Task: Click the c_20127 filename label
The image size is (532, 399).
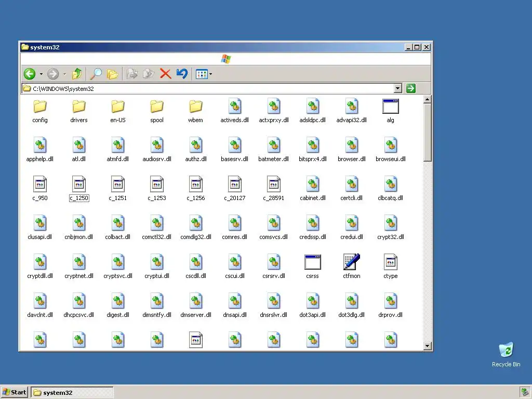Action: [234, 198]
